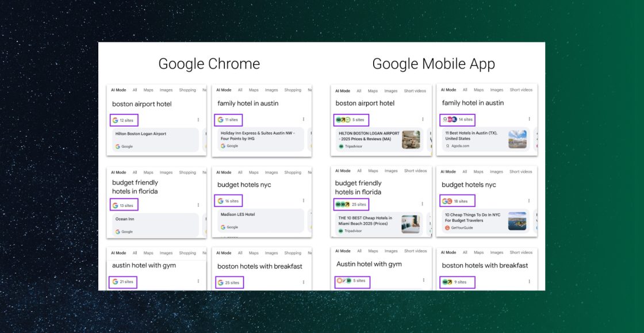Image resolution: width=644 pixels, height=333 pixels.
Task: Switch to Short videos tab above budget hotels nyc
Action: tap(521, 171)
